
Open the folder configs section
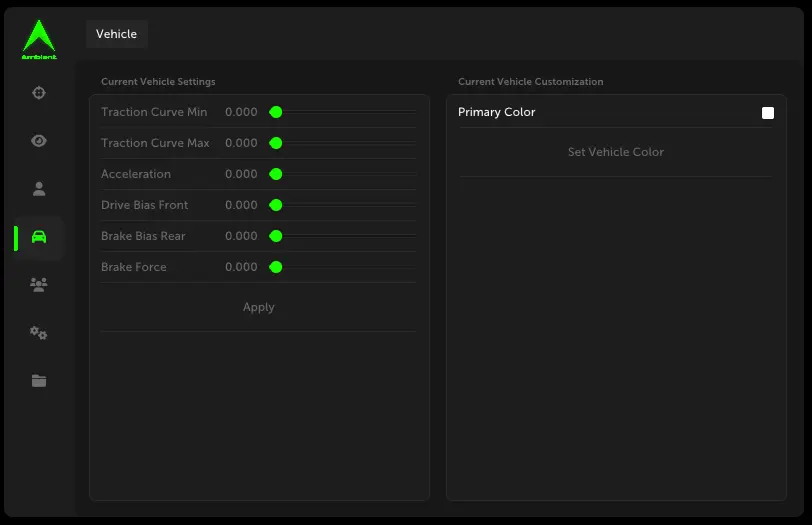[x=39, y=381]
